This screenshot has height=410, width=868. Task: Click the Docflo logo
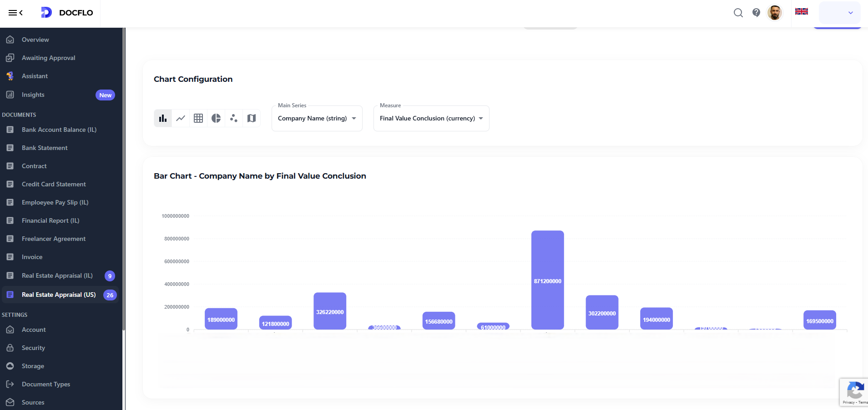(x=66, y=13)
